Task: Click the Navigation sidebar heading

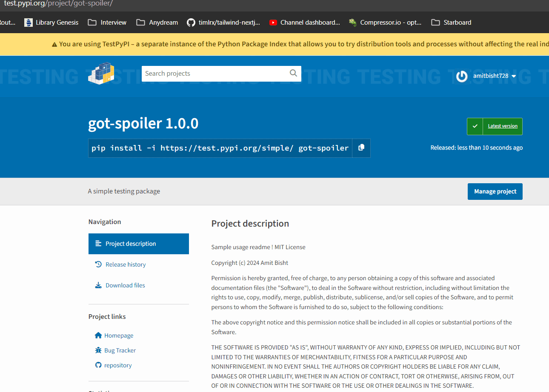Action: [x=105, y=222]
